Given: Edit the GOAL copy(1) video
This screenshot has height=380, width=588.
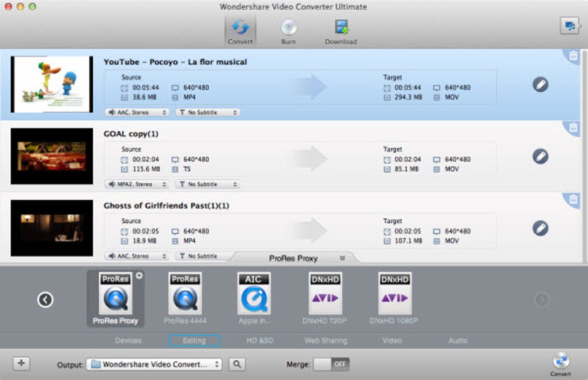Looking at the screenshot, I should (540, 157).
